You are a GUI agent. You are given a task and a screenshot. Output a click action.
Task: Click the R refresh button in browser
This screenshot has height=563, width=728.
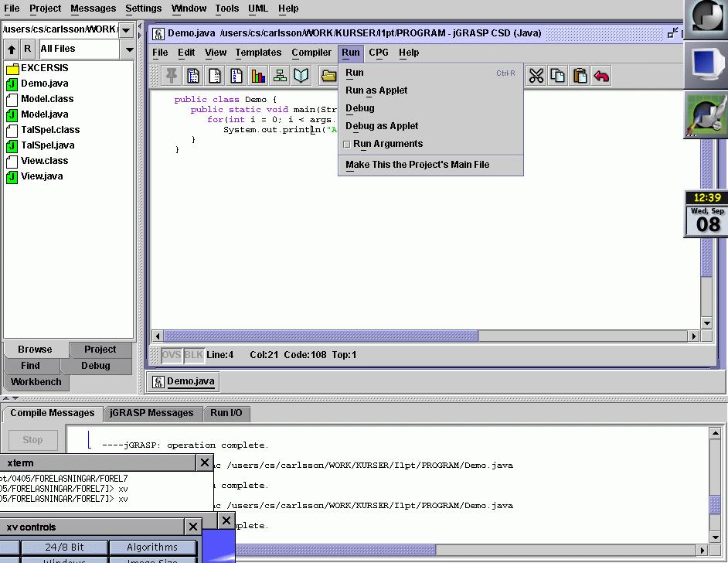[x=27, y=49]
